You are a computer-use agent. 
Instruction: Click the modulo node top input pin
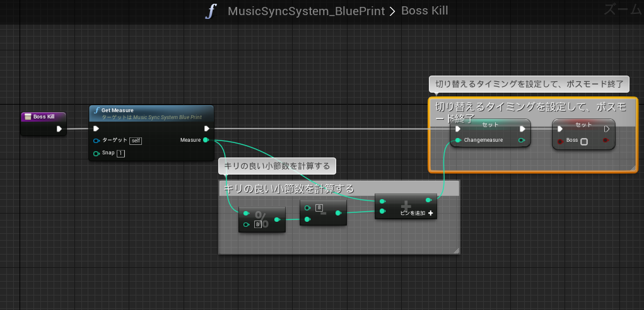coord(247,213)
